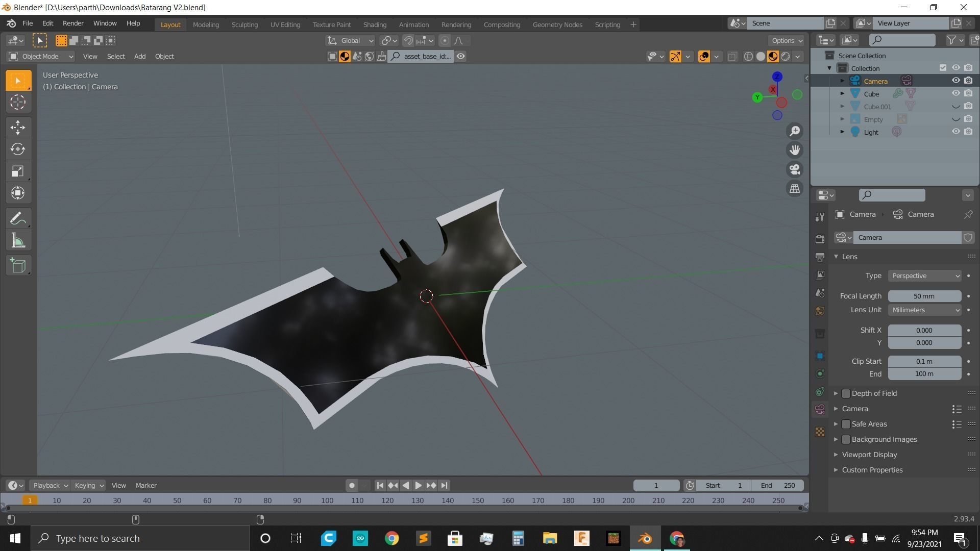Click the Windows search box
980x551 pixels.
click(x=141, y=539)
